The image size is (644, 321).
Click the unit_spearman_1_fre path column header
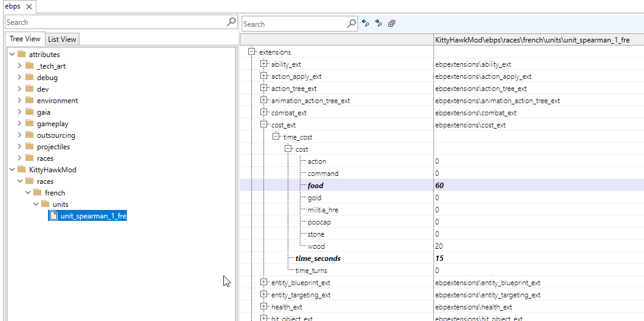coord(539,40)
